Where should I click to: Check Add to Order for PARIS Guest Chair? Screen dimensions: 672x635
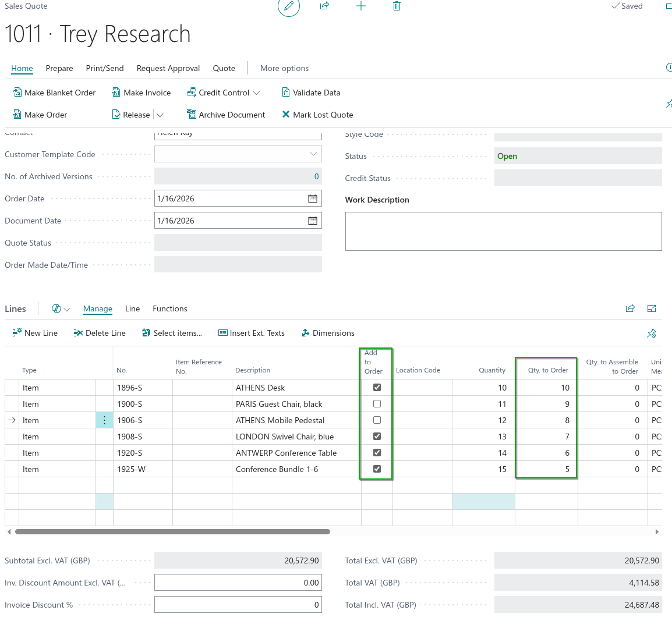tap(377, 404)
